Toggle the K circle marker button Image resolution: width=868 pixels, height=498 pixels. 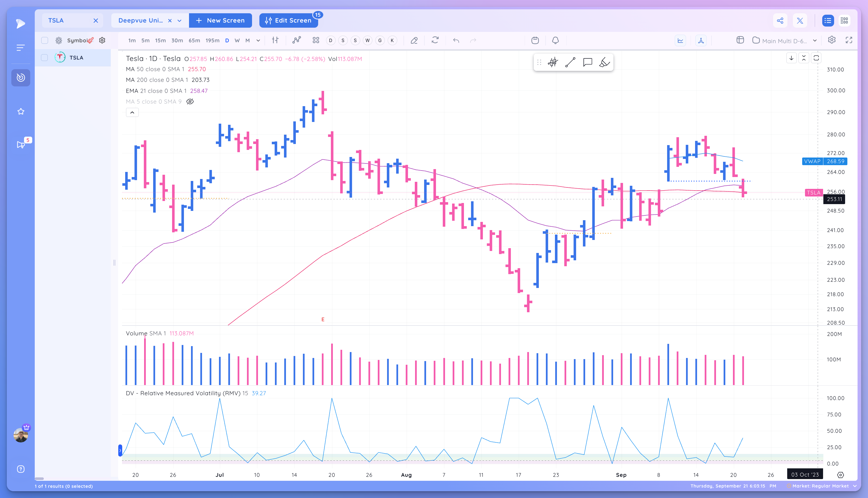pyautogui.click(x=392, y=40)
